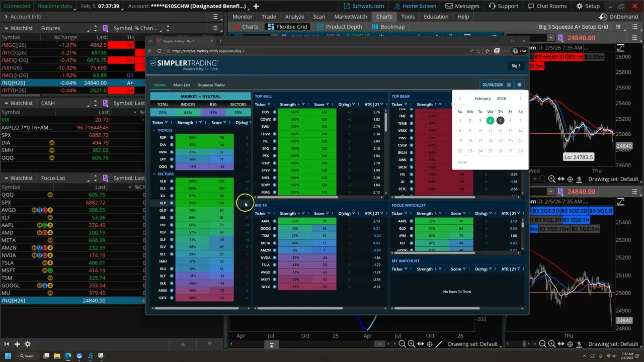Viewport: 644px width, 362px height.
Task: Click the Big 3 button in site header
Action: (x=516, y=66)
